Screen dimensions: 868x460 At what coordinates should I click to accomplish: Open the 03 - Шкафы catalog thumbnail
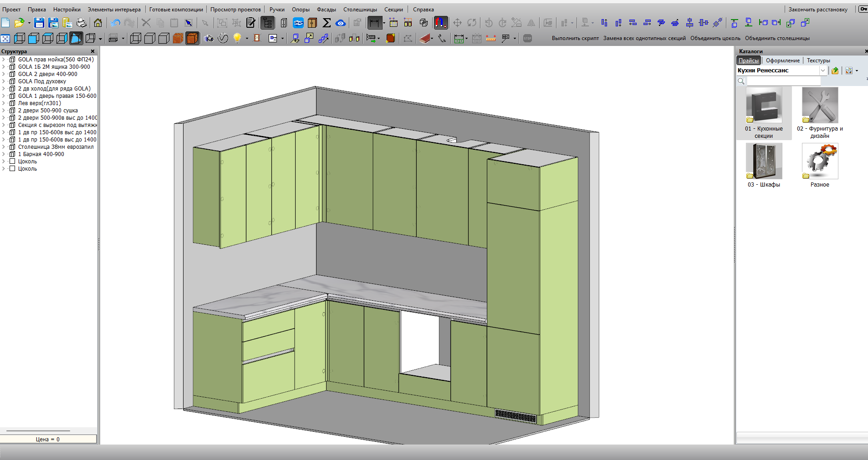pos(764,162)
